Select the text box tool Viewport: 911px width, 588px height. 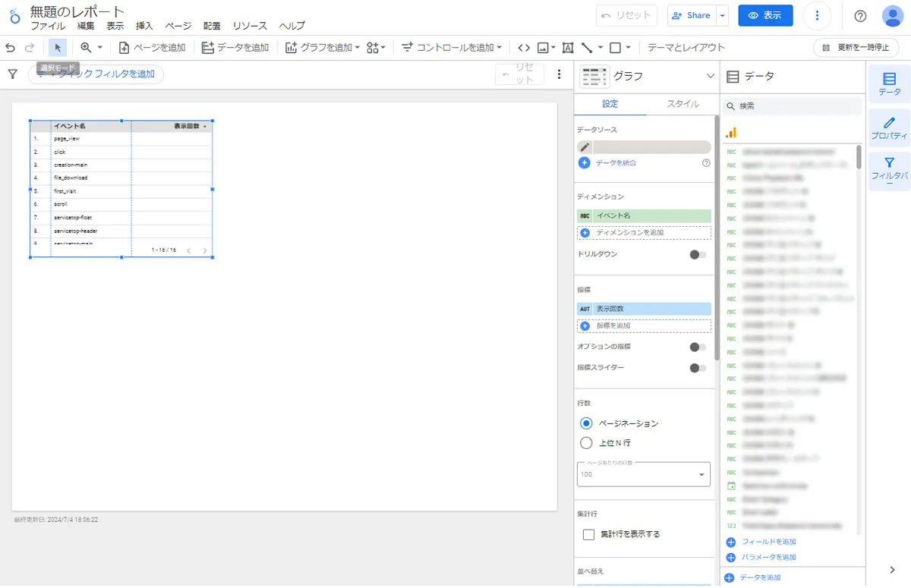coord(567,47)
